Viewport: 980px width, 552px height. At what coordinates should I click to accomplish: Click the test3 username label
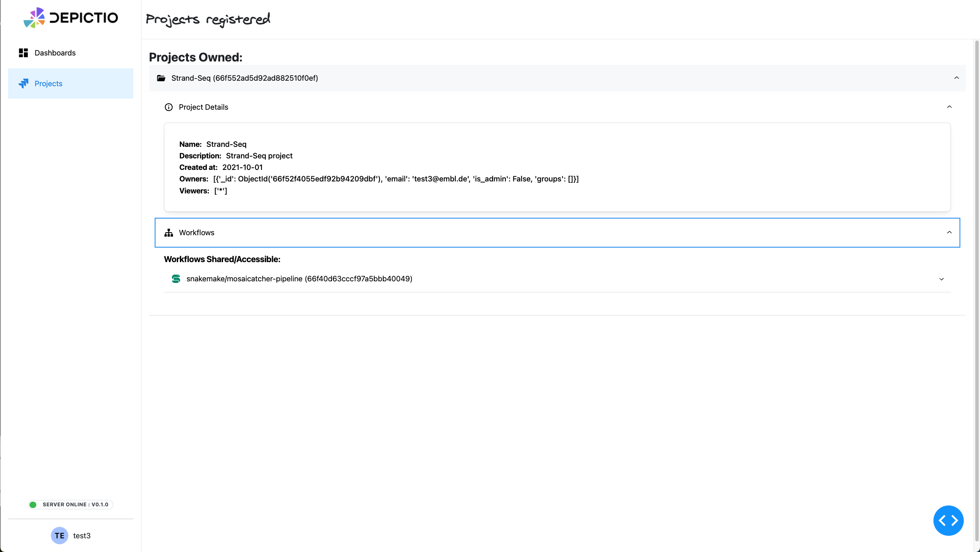(x=82, y=536)
